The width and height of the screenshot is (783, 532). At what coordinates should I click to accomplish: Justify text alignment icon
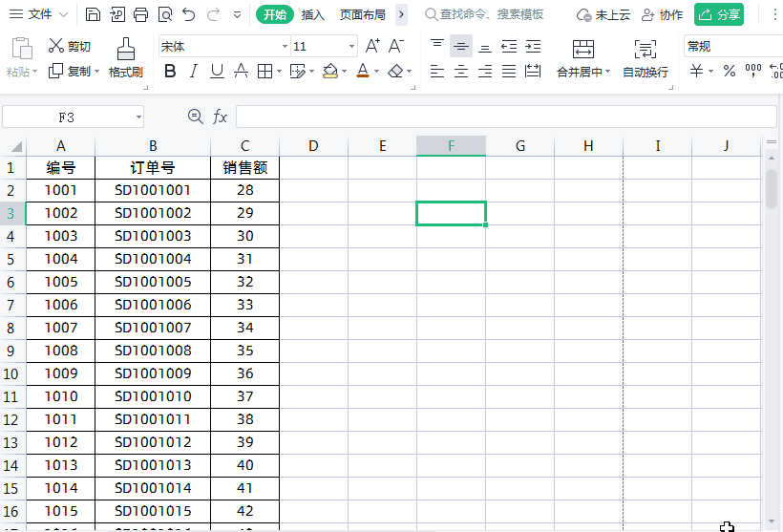[x=509, y=72]
